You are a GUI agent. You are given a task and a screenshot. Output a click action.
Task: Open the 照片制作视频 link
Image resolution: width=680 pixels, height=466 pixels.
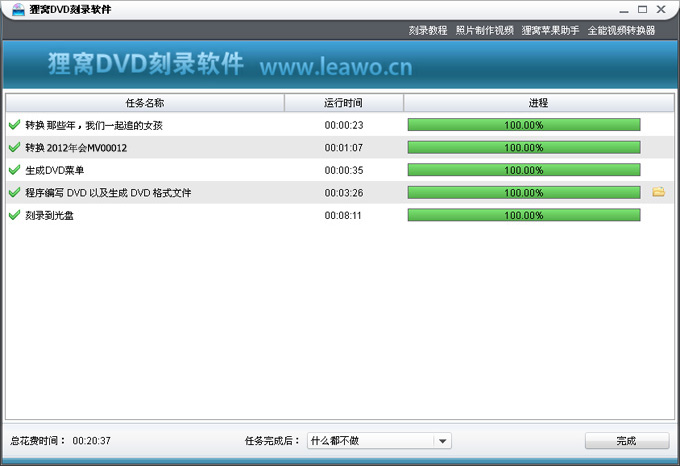pos(484,30)
